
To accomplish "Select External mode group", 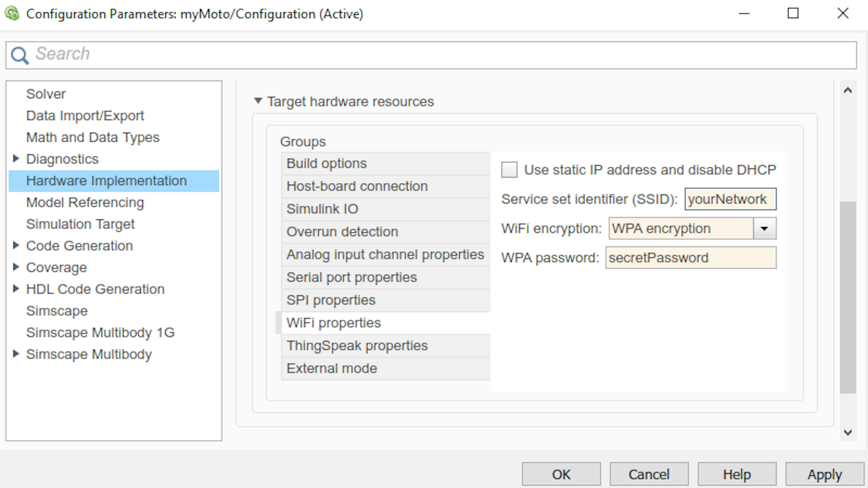I will click(386, 368).
